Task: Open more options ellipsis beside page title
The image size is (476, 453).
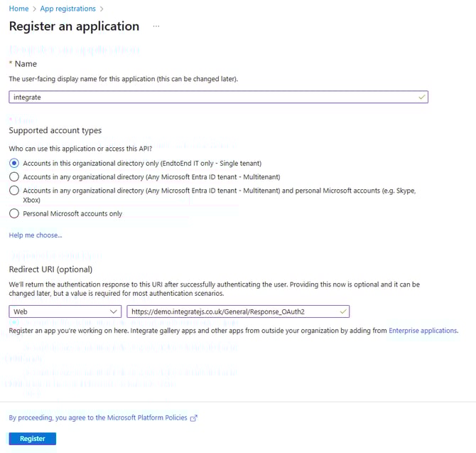Action: pyautogui.click(x=156, y=26)
